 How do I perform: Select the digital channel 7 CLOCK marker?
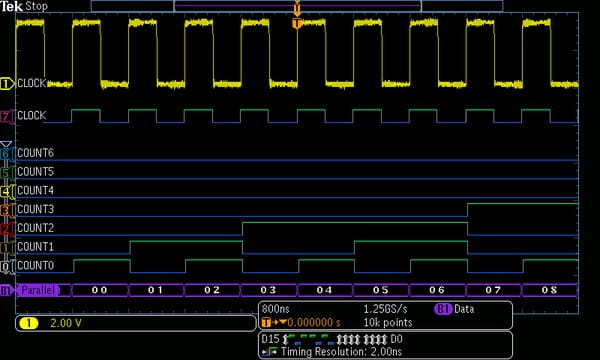pyautogui.click(x=7, y=116)
